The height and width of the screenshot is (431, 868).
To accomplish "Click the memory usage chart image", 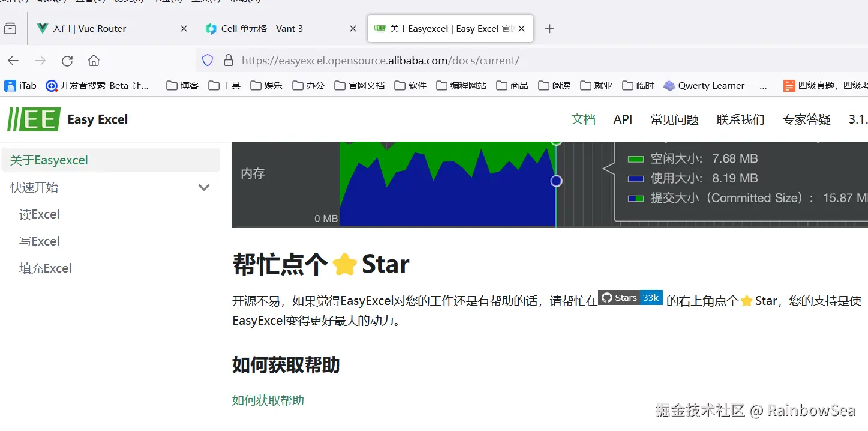I will [x=549, y=184].
